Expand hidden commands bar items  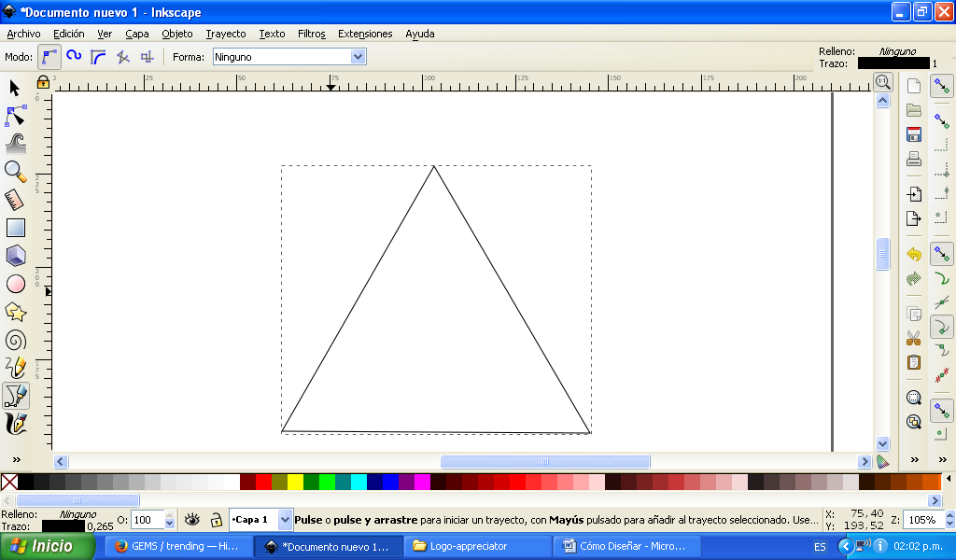click(x=915, y=459)
